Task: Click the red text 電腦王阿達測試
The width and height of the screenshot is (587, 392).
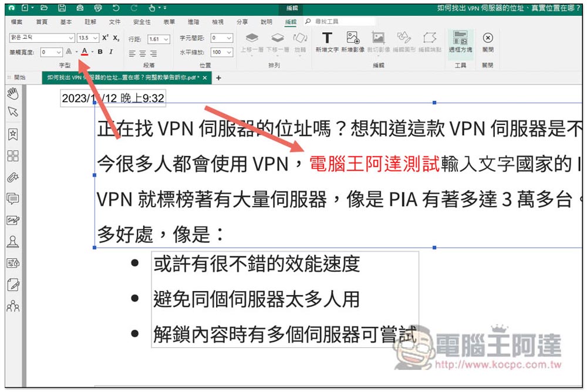Action: pyautogui.click(x=375, y=164)
